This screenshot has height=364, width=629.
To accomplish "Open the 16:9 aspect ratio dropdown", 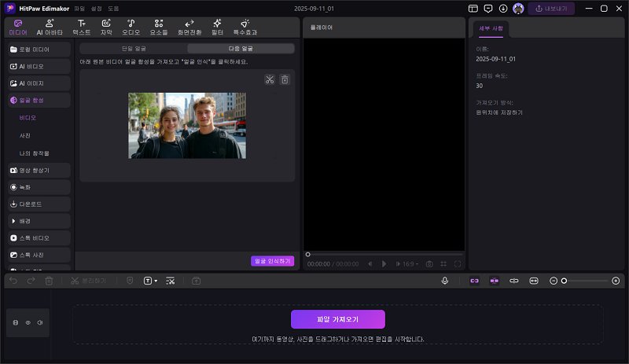I will tap(410, 264).
